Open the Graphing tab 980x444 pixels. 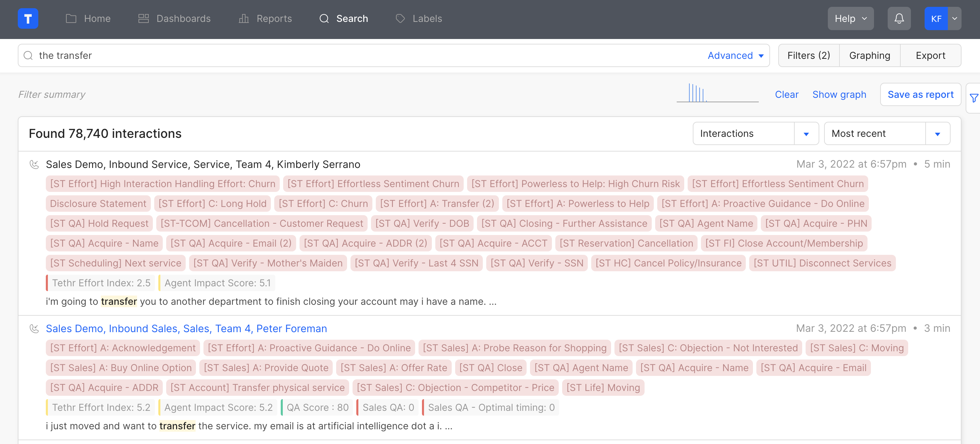(x=869, y=55)
